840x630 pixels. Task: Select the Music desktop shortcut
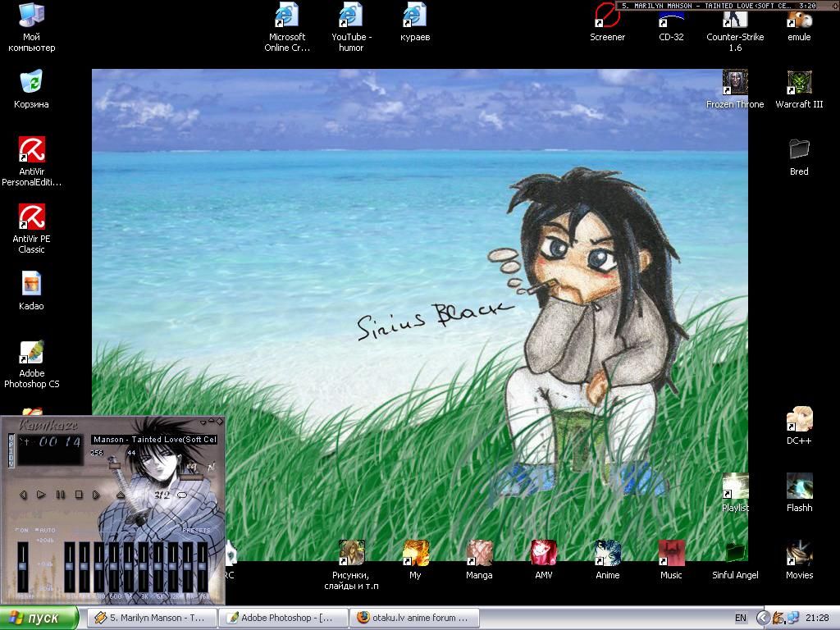pyautogui.click(x=671, y=560)
